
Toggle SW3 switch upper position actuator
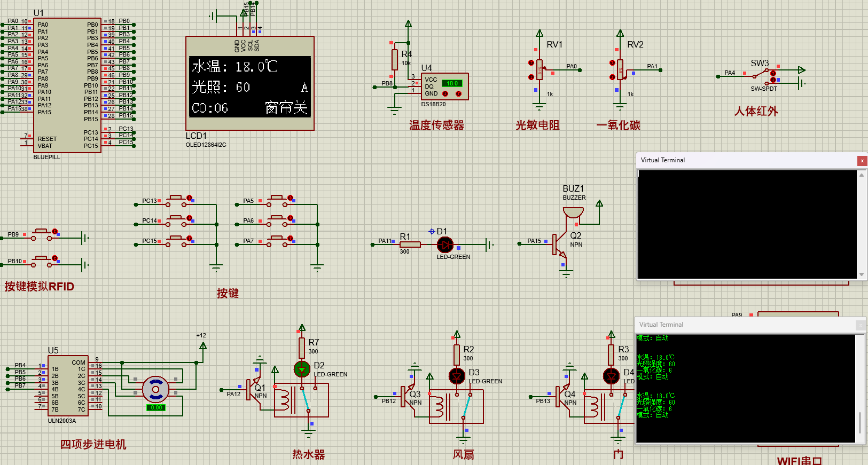(773, 73)
